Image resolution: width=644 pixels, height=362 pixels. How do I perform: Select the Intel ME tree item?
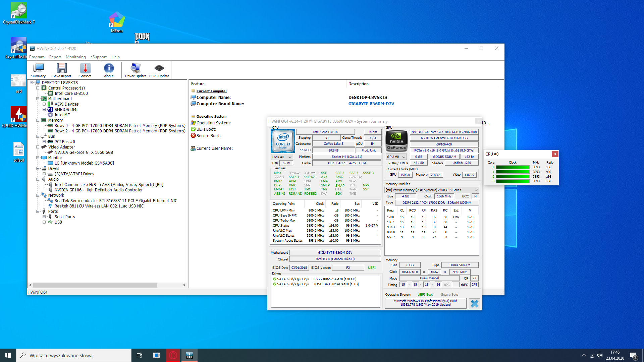(x=62, y=115)
